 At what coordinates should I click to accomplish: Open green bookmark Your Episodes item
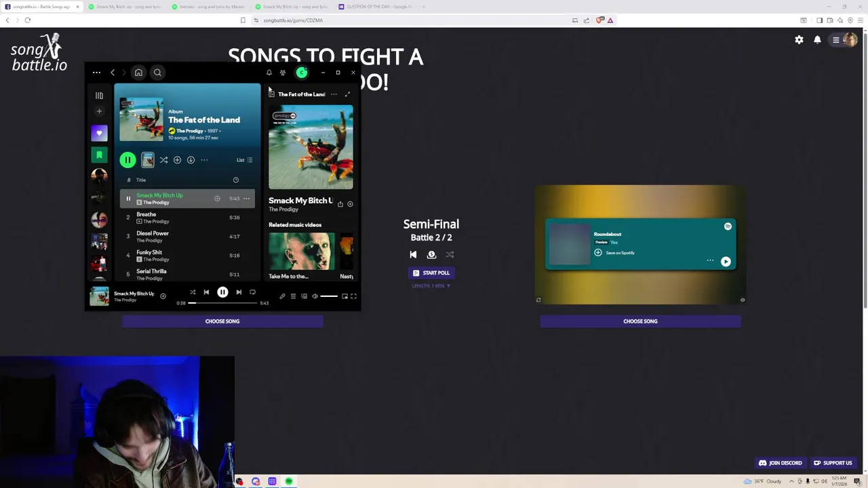(99, 155)
